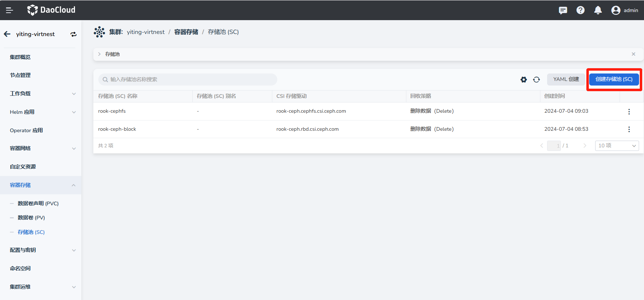Viewport: 644px width, 300px height.
Task: Open the notifications bell
Action: 598,10
